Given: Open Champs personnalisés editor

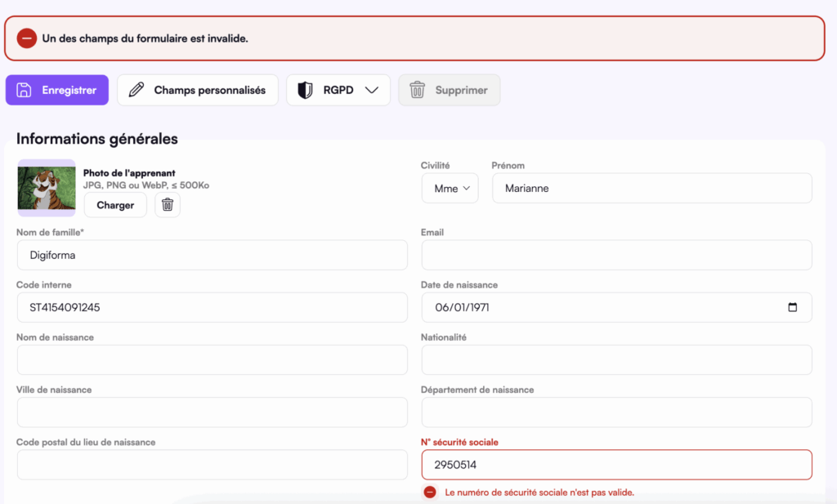Looking at the screenshot, I should [x=198, y=90].
